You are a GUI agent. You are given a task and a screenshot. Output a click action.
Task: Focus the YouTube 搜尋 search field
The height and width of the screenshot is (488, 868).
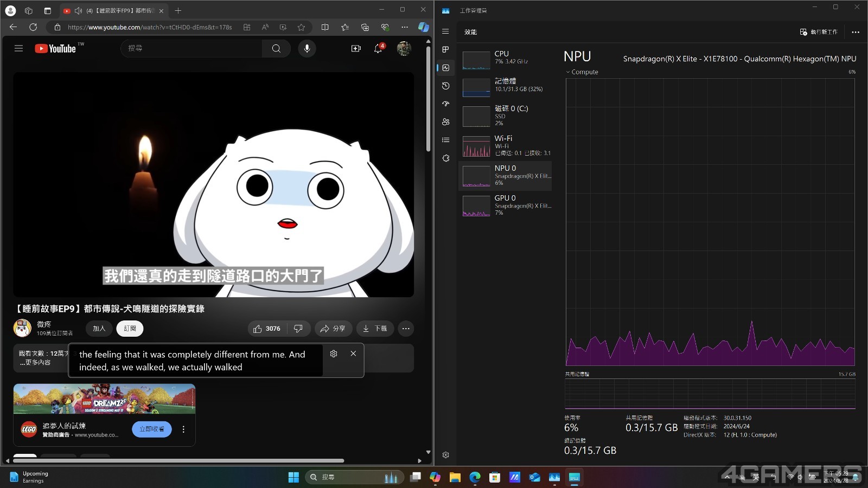click(191, 48)
